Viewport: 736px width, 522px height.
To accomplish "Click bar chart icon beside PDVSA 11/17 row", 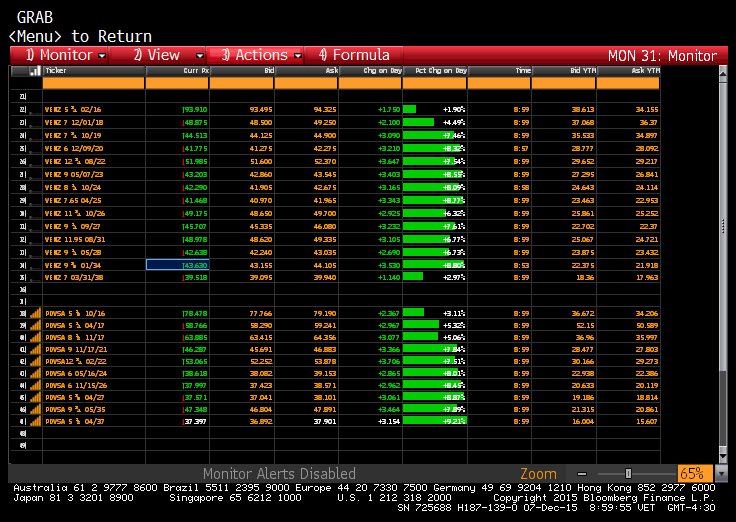I will point(35,337).
